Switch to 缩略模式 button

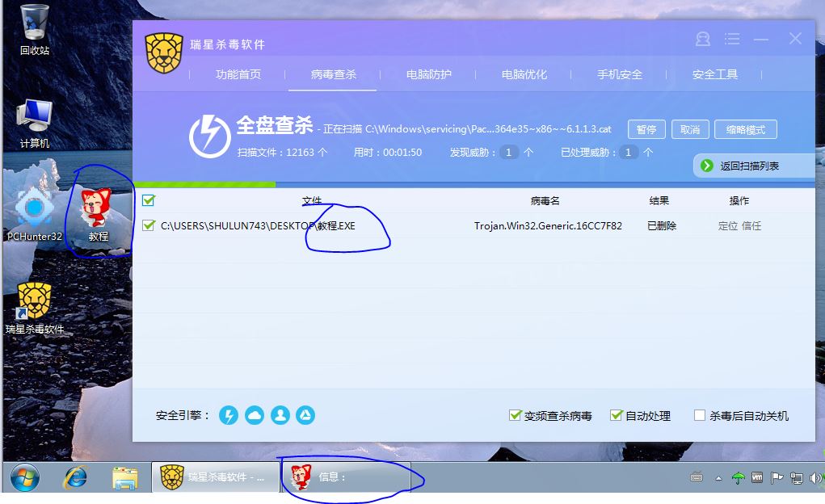(x=746, y=129)
